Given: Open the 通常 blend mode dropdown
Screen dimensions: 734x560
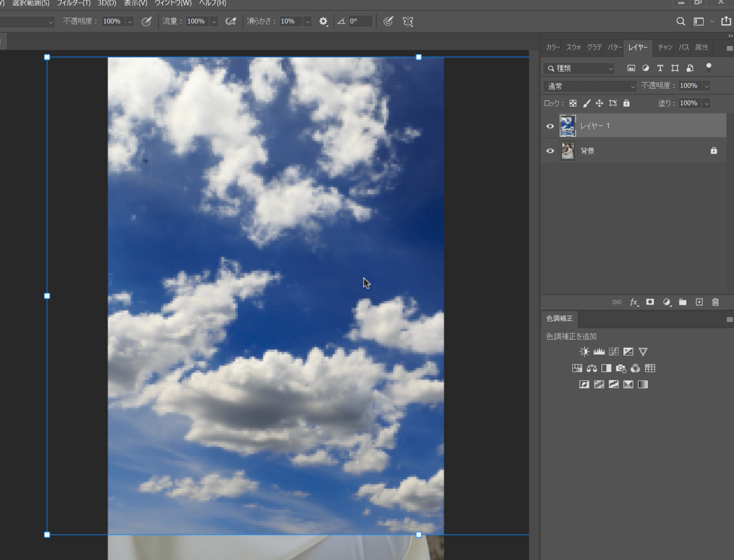Looking at the screenshot, I should tap(589, 86).
